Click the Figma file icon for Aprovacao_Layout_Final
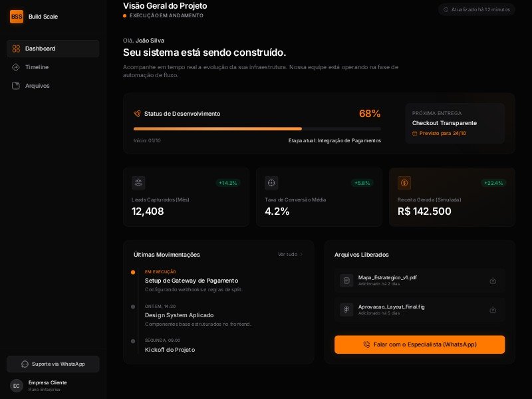 (346, 309)
